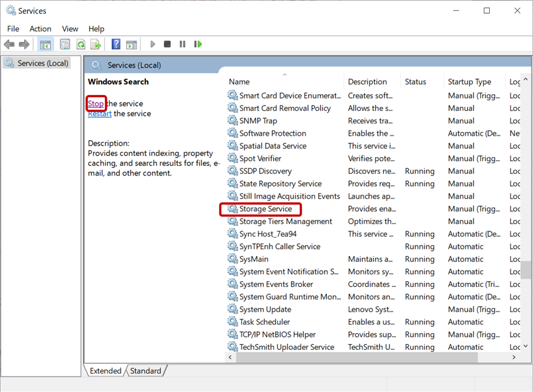
Task: Click the green Refresh toolbar icon
Action: click(x=80, y=44)
